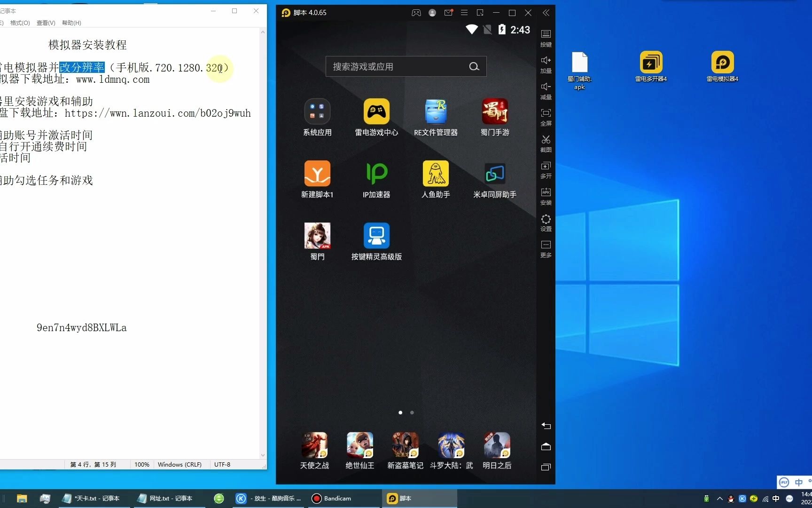Take a screenshot with 截图 scissors icon
Screen dimensions: 812x508
(x=546, y=143)
